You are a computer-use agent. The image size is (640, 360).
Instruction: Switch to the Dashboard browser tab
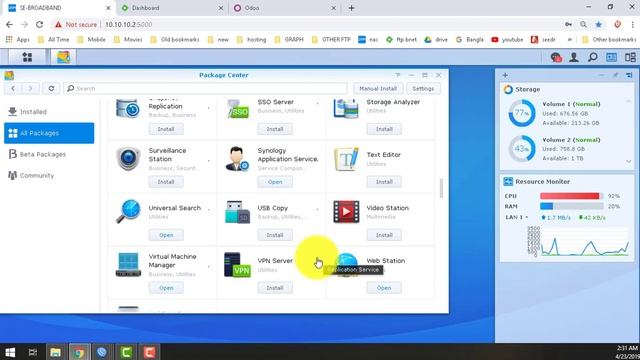[171, 8]
